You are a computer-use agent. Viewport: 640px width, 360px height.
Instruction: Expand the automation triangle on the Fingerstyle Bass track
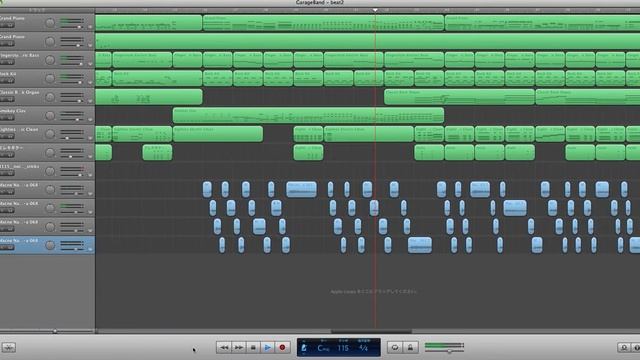[x=90, y=64]
